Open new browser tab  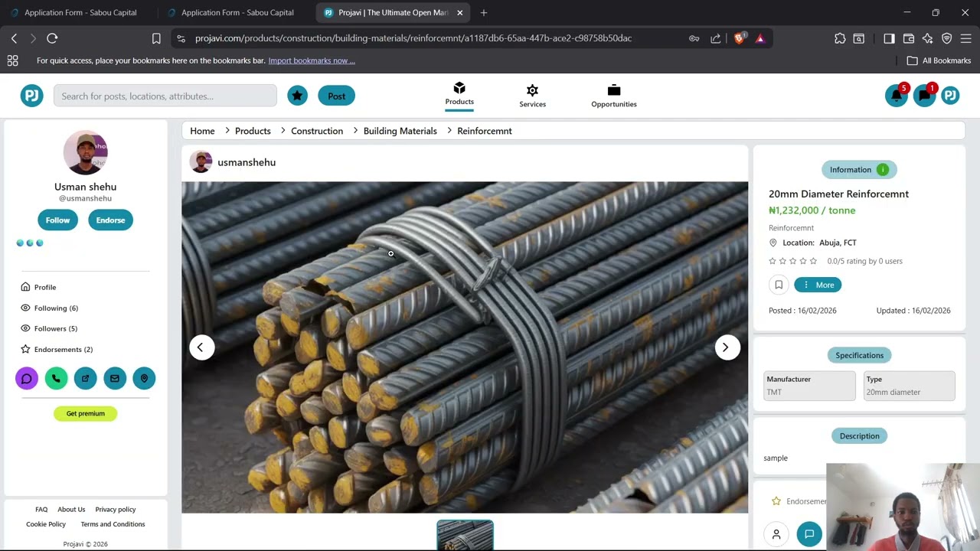click(483, 12)
